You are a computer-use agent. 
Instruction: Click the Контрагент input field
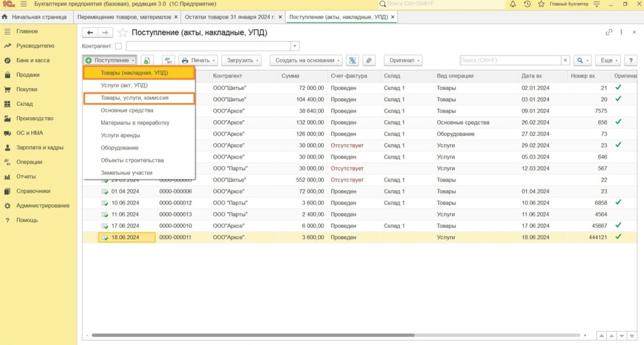coord(209,46)
